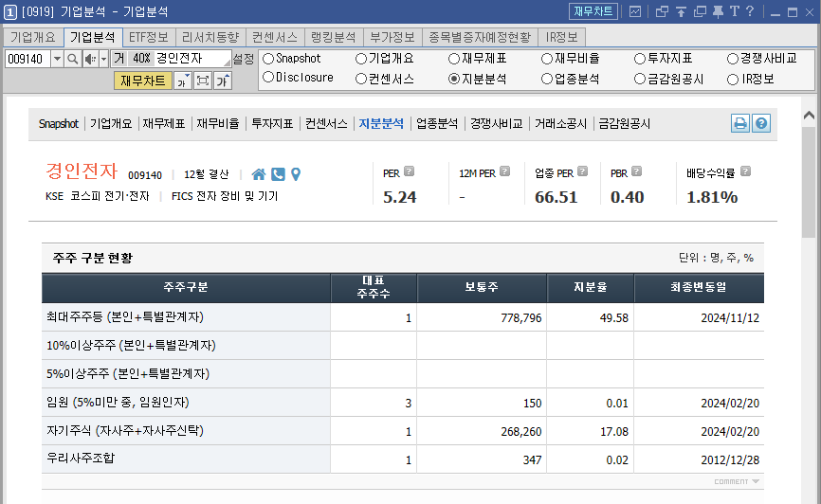Select the 투자지표 radio button
Viewport: 821px width, 504px height.
[x=639, y=59]
